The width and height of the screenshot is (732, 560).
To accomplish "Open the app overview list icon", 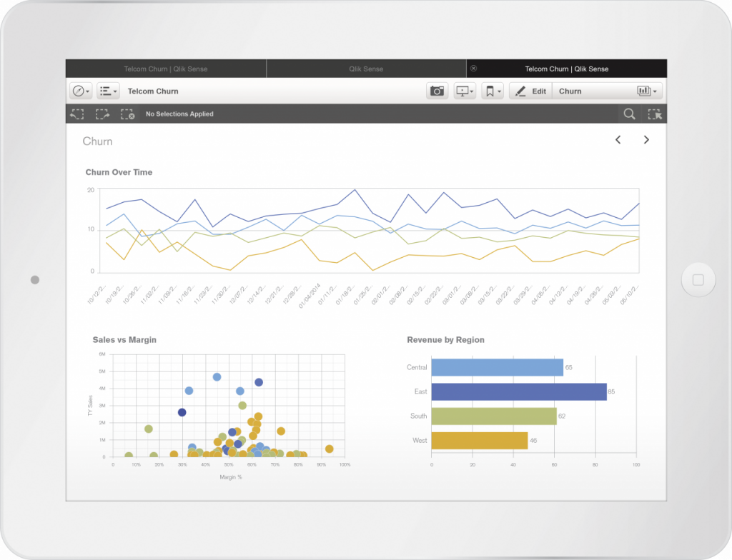I will coord(104,91).
